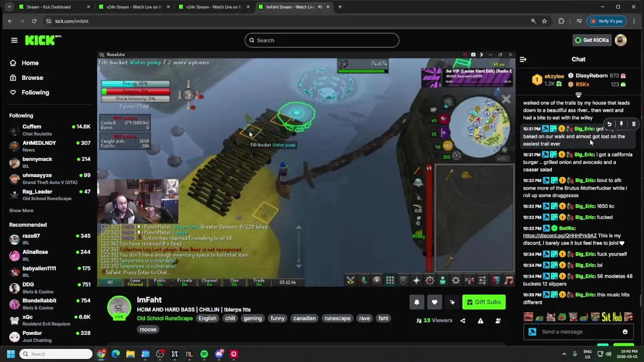This screenshot has height=362, width=644.
Task: Open a new browser tab
Action: click(340, 7)
